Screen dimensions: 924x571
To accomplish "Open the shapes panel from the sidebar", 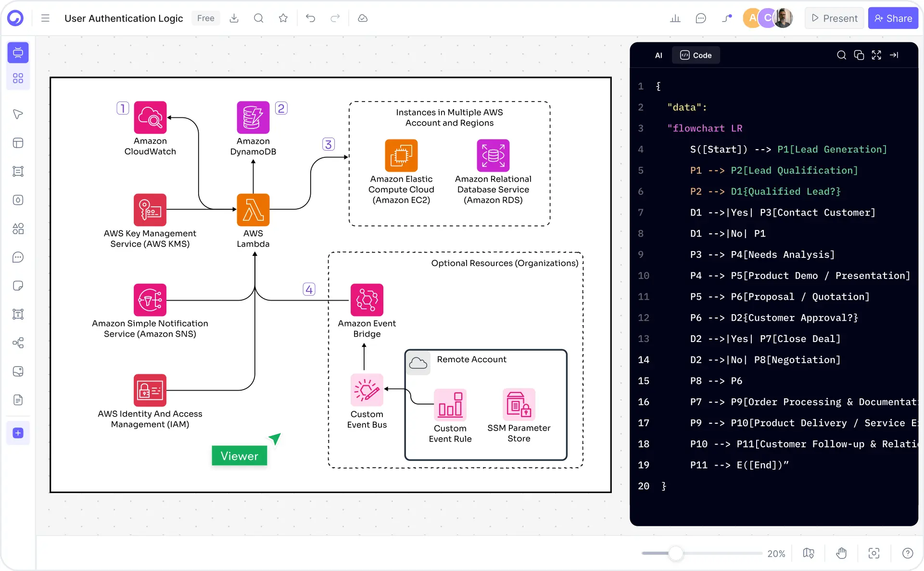I will (18, 229).
